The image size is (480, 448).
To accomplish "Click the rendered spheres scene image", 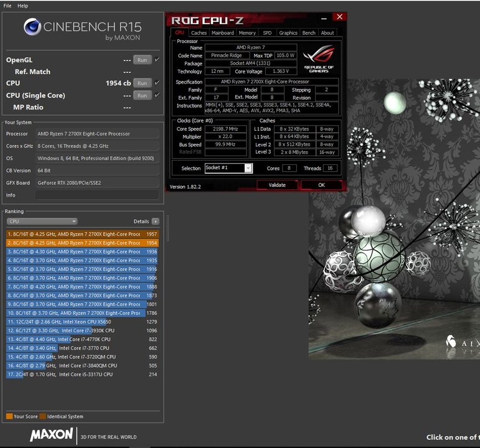I will pos(394,219).
